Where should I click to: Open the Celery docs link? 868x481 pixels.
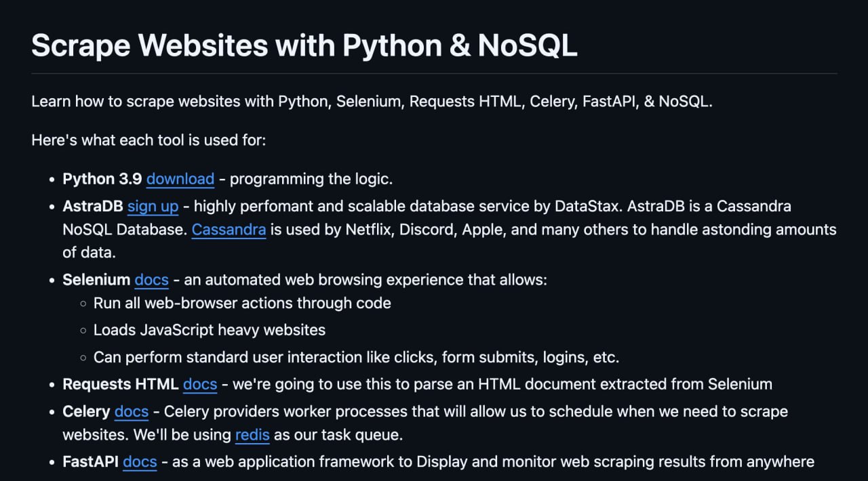tap(131, 411)
